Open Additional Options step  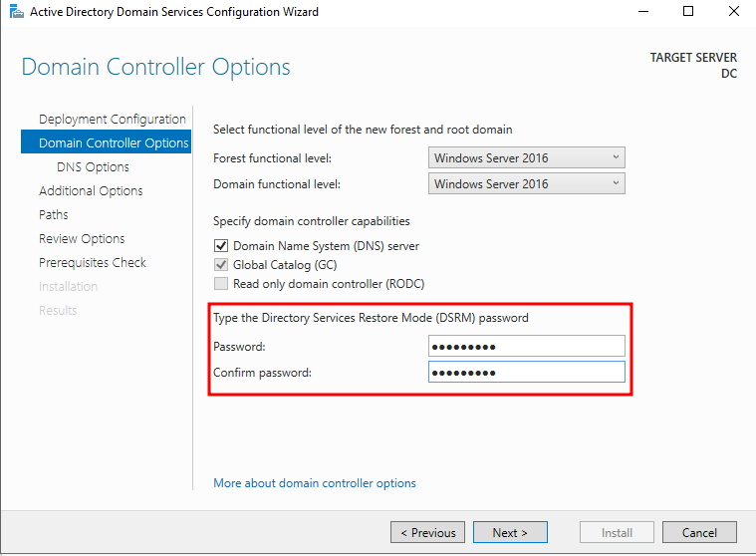(91, 191)
